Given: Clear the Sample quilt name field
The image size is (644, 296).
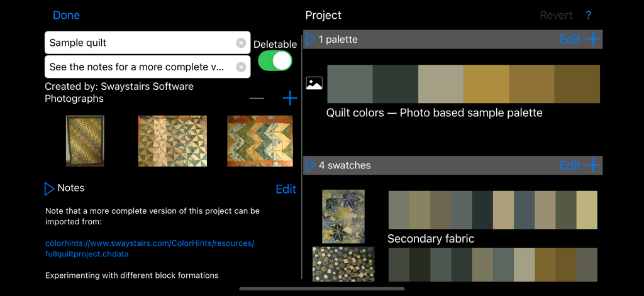Looking at the screenshot, I should point(241,43).
